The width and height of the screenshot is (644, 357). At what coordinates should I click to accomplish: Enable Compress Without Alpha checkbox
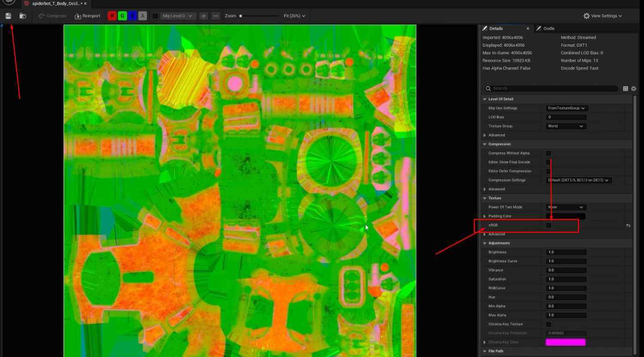(549, 153)
